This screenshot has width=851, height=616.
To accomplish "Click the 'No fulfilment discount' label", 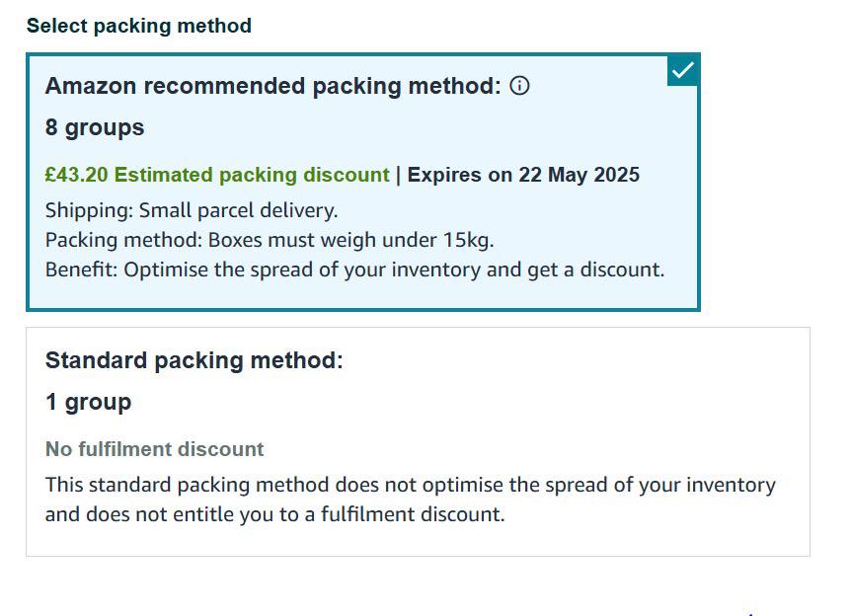I will tap(154, 449).
